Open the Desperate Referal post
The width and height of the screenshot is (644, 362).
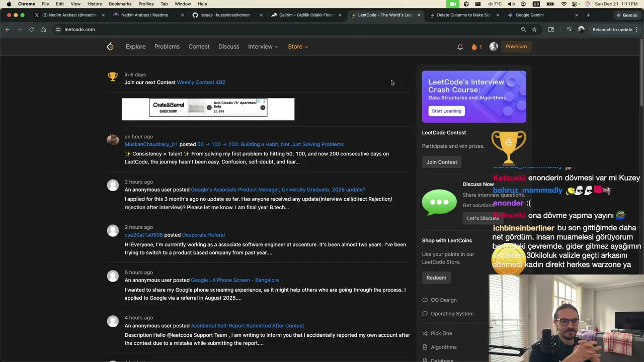click(203, 235)
